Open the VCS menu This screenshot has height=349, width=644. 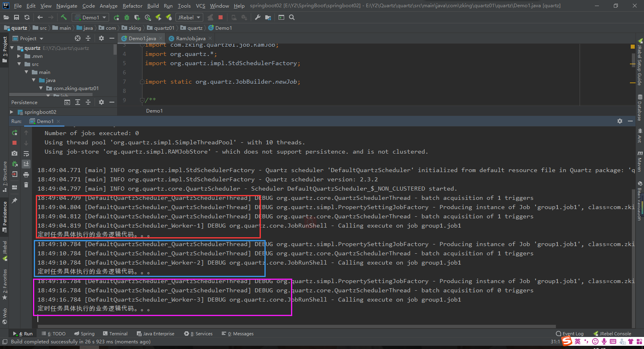(x=200, y=6)
